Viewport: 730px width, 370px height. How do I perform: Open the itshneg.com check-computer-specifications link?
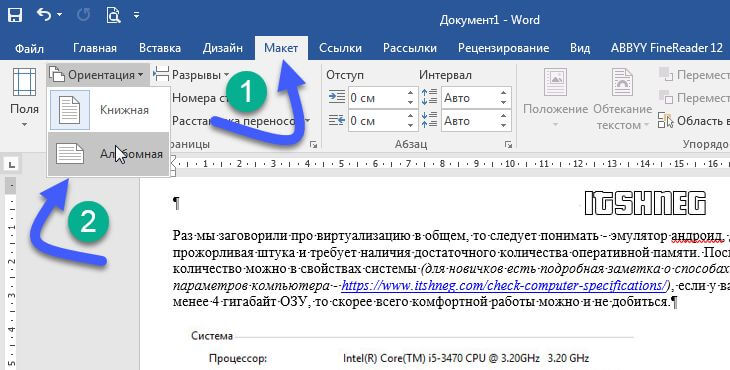click(x=505, y=285)
